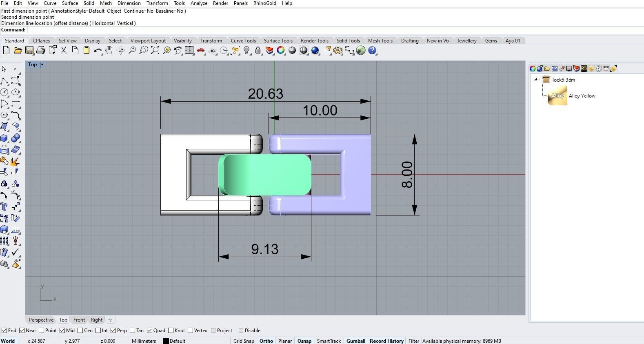Enable the Tan osnap checkbox
Screen dimensions: 644x344
tap(132, 331)
